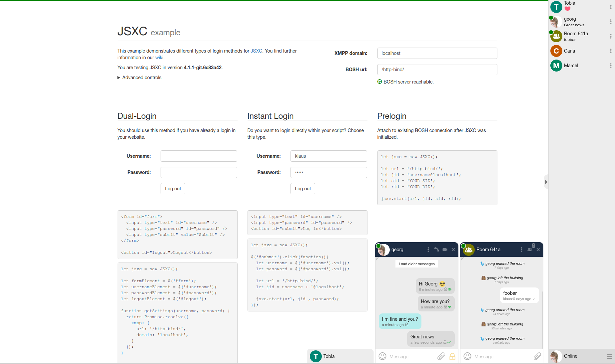Viewport: 615px width, 364px height.
Task: Collapse the roster with side arrow
Action: click(546, 182)
